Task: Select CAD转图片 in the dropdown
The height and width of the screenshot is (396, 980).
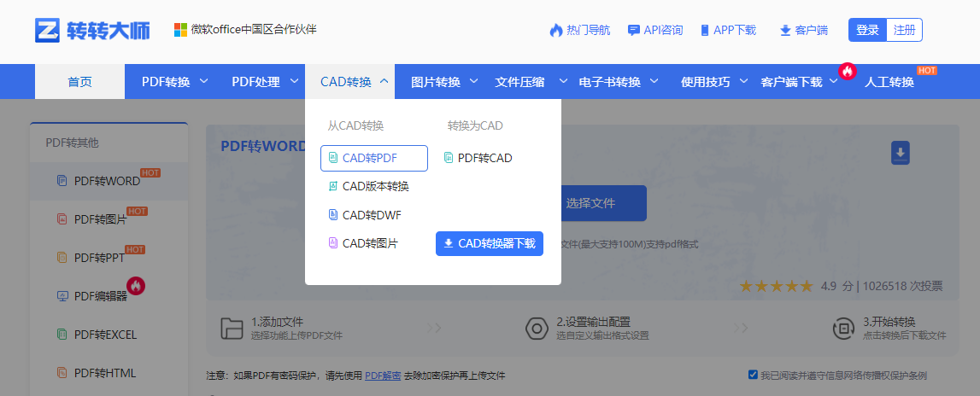Action: 370,243
